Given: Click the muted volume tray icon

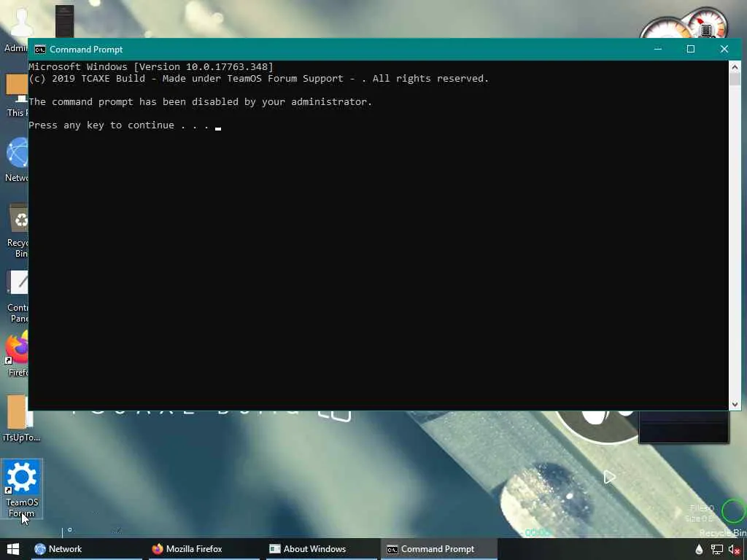Looking at the screenshot, I should click(x=734, y=550).
